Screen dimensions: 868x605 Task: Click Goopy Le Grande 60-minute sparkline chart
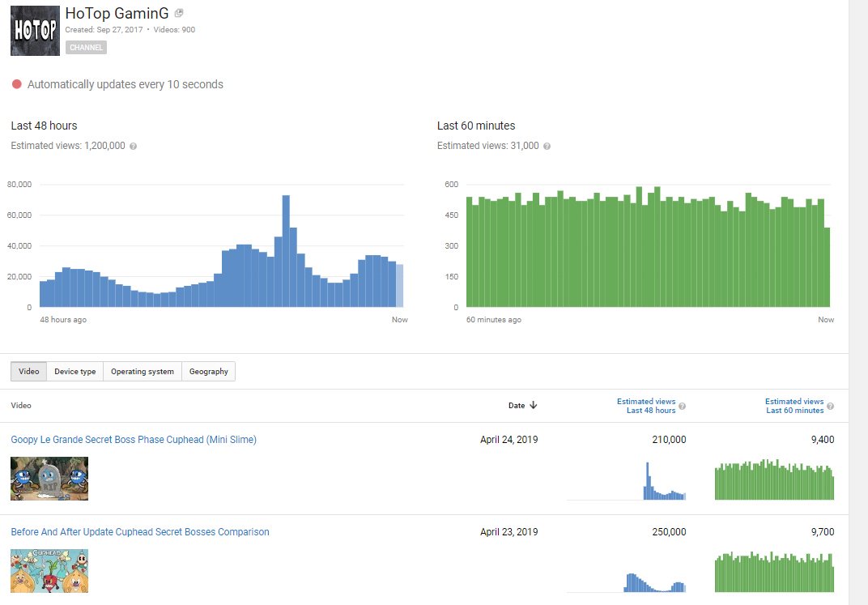click(x=774, y=479)
